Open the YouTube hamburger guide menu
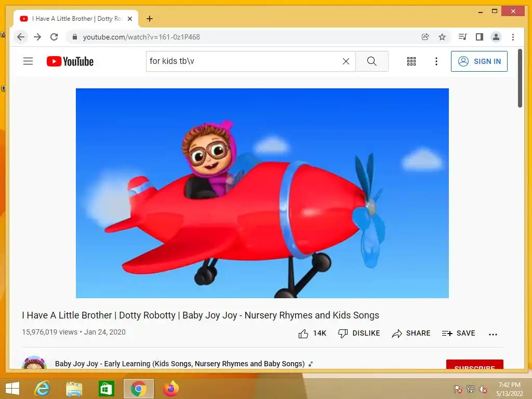This screenshot has height=399, width=532. click(28, 61)
